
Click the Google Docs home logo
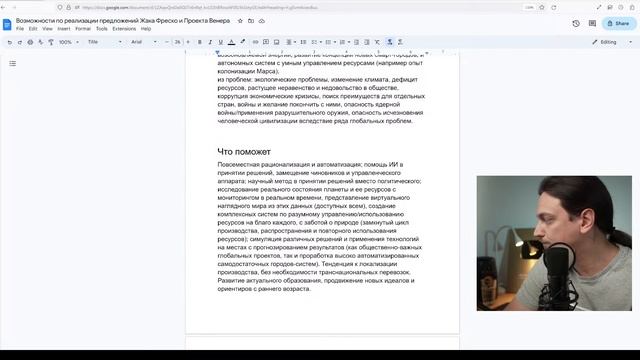(7, 24)
